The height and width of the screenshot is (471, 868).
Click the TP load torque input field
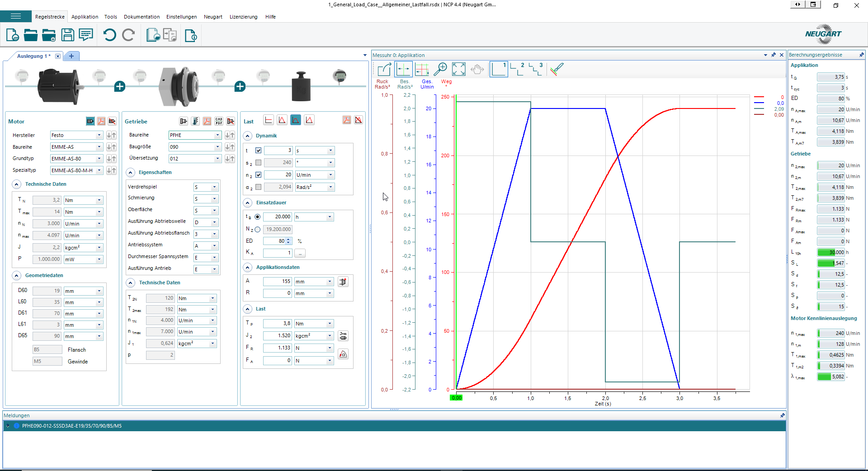278,324
